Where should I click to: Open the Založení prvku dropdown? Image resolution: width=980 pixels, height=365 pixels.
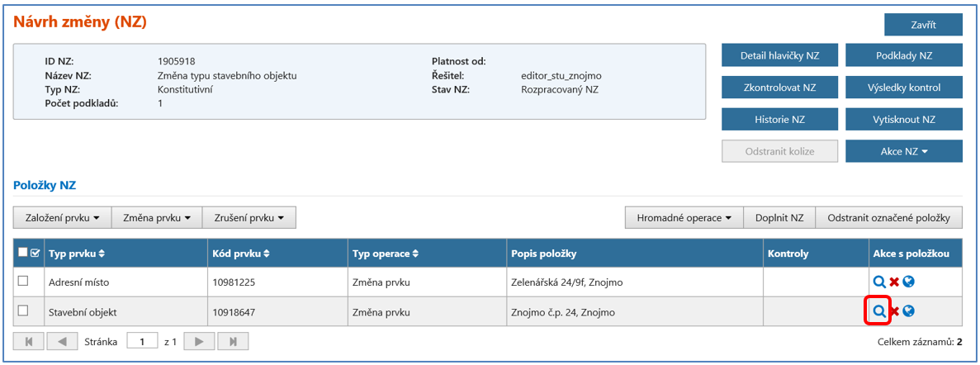62,218
